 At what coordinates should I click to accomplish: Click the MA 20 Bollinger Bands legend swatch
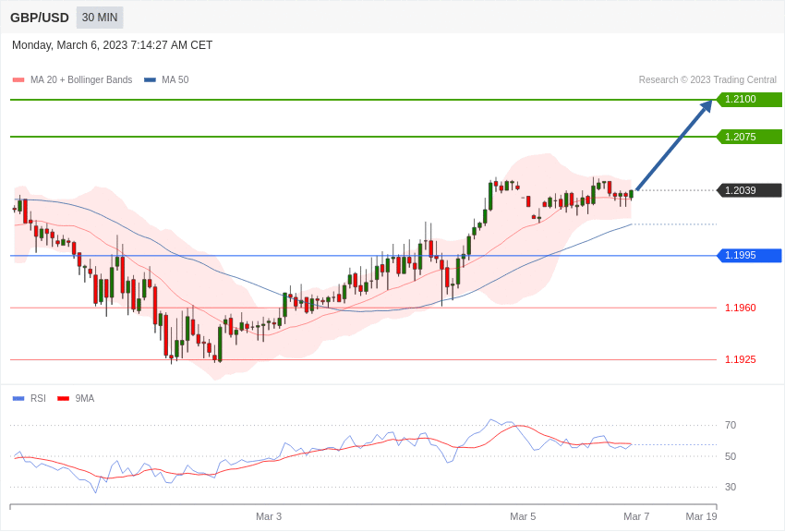[x=18, y=80]
